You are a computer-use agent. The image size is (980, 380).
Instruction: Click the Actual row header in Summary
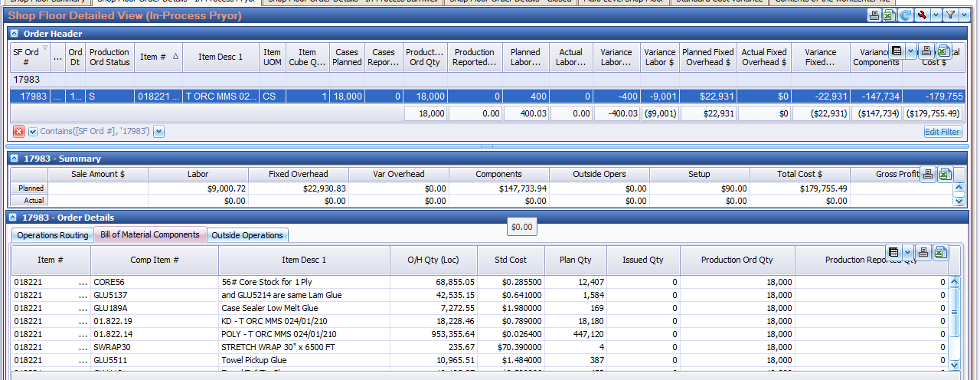pyautogui.click(x=29, y=201)
